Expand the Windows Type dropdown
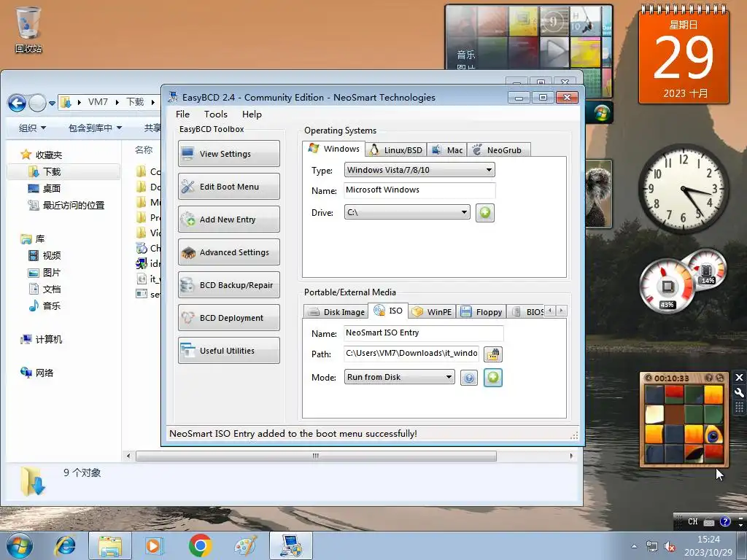 [419, 170]
